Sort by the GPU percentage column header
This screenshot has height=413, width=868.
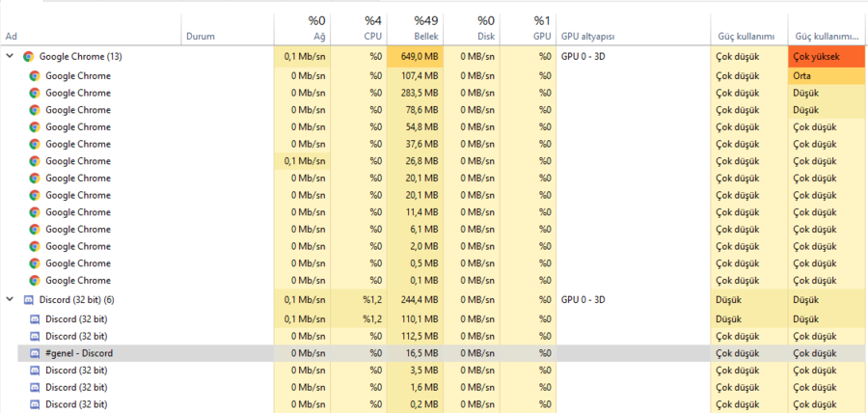tap(528, 29)
